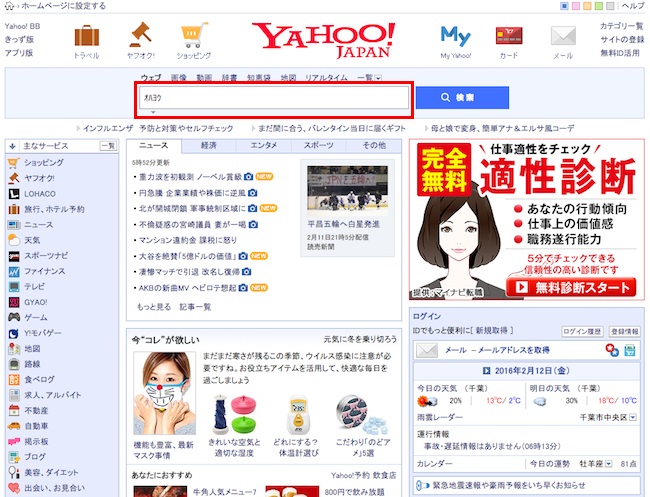
Task: Open the My Yahoo! icon
Action: [x=455, y=36]
